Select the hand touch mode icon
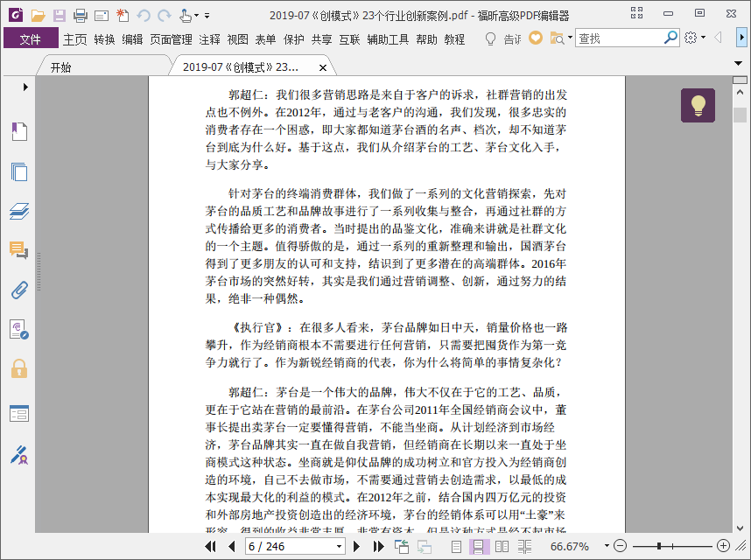Image resolution: width=751 pixels, height=560 pixels. [186, 16]
